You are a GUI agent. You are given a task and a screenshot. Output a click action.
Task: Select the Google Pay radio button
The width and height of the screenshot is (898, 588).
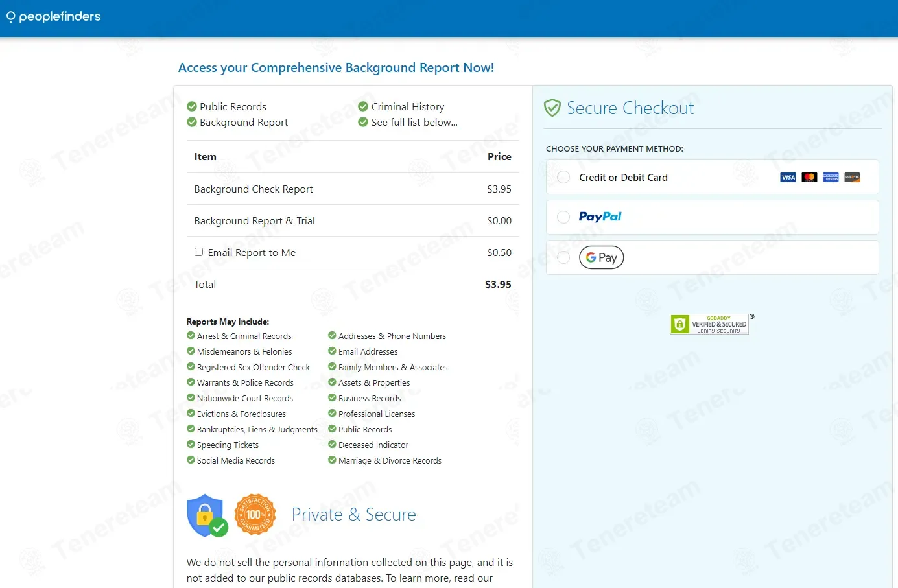click(563, 258)
